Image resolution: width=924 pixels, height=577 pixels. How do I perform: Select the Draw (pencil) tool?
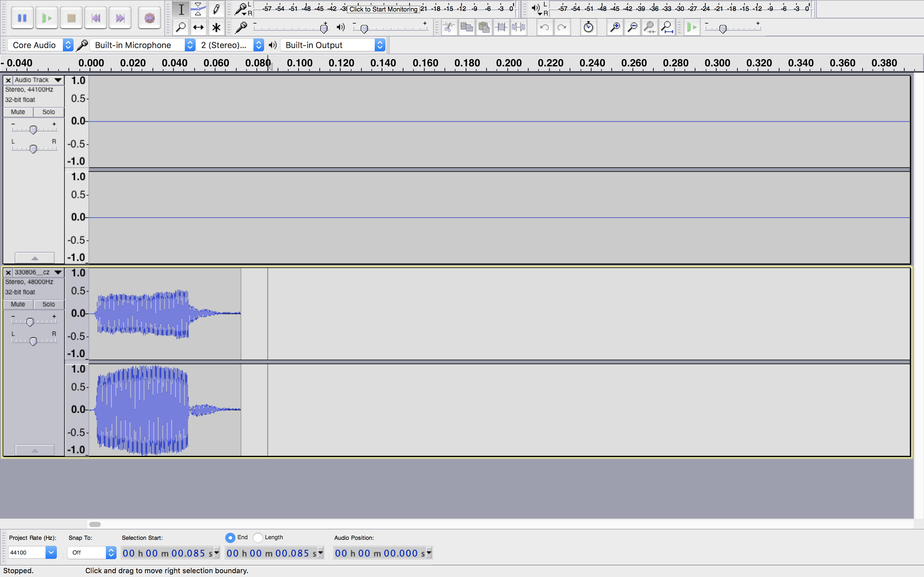tap(216, 9)
